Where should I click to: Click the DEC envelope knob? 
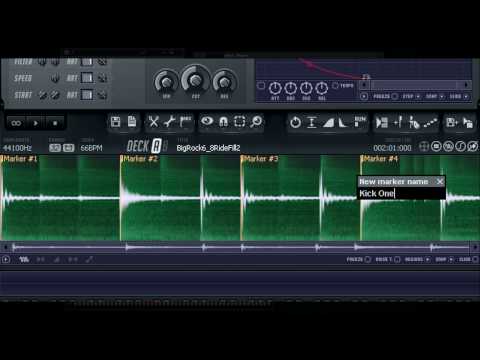coord(291,88)
